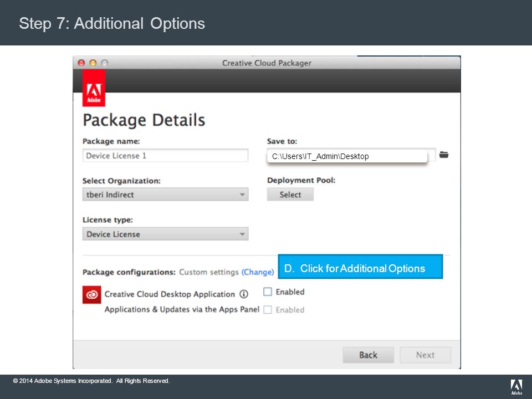Click the Adobe logo in the Packager header

pos(94,88)
